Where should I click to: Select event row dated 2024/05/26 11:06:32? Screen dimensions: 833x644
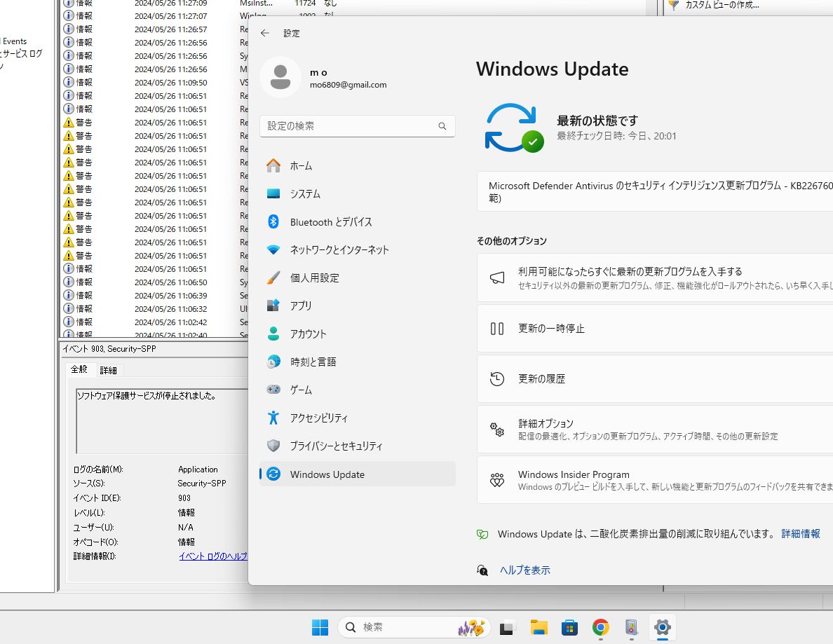coord(155,308)
